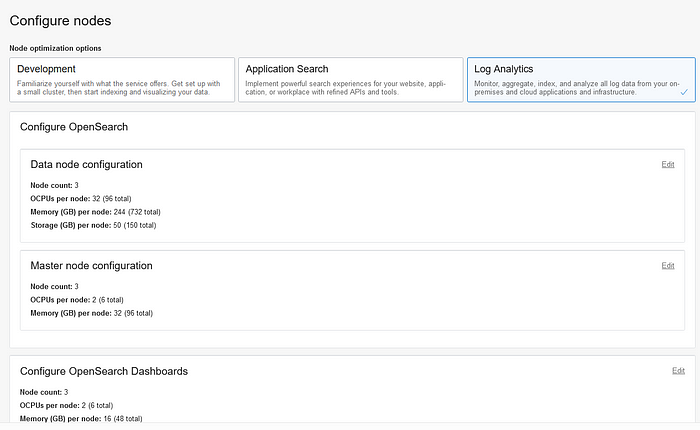Click the Application Search description text
The height and width of the screenshot is (430, 700).
coord(346,88)
